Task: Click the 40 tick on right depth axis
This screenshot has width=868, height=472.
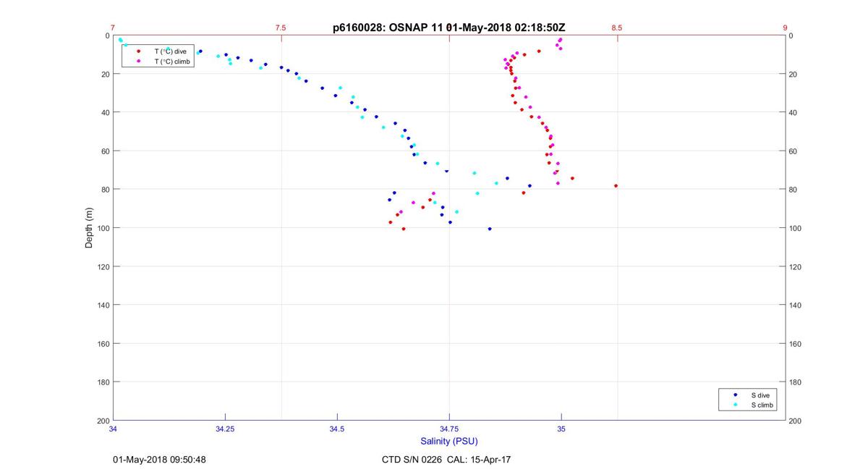Action: click(x=793, y=113)
